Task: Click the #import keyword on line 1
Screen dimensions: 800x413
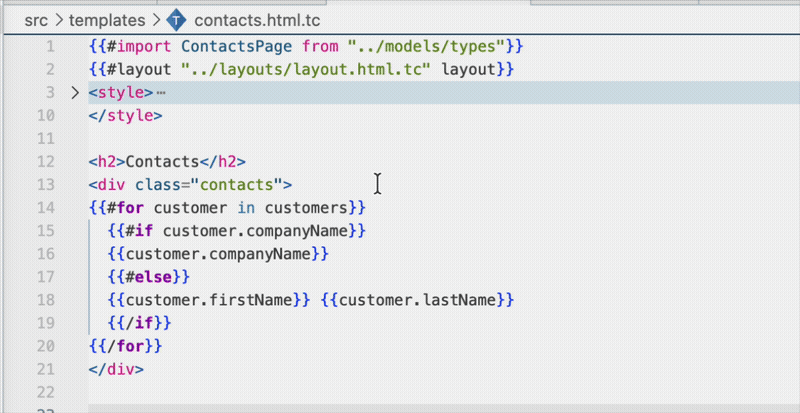Action: click(x=139, y=47)
